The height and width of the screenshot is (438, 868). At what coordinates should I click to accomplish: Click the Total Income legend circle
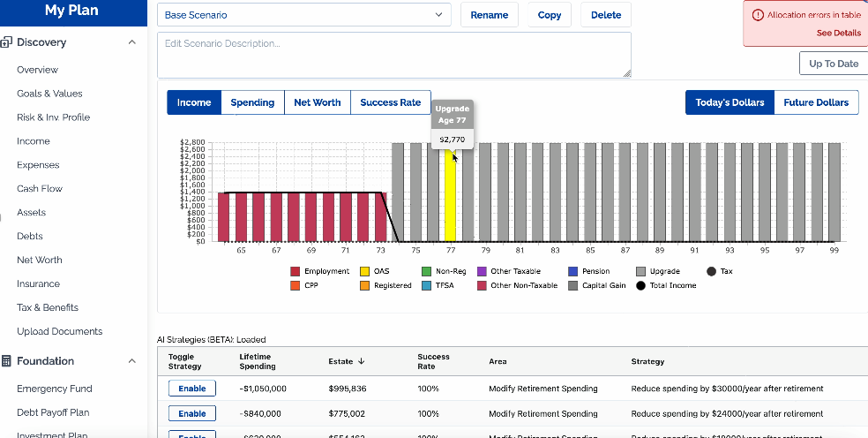[x=641, y=285]
